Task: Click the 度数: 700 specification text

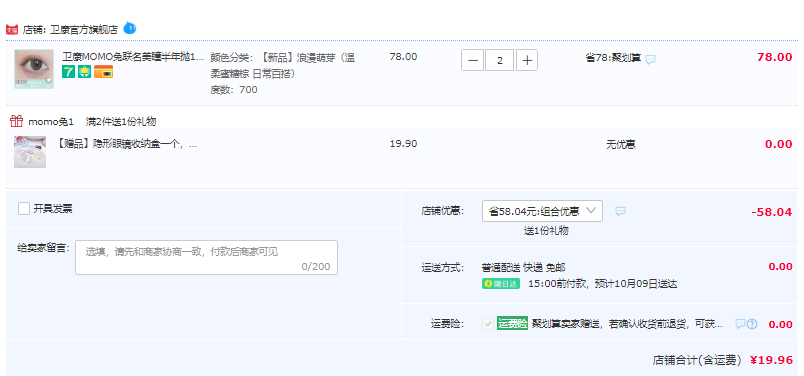Action: click(x=234, y=90)
